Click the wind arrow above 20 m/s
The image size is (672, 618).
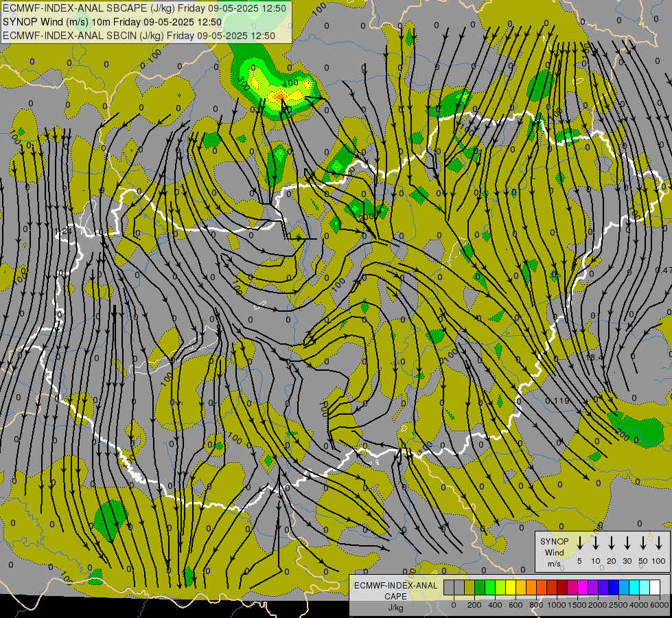click(611, 542)
